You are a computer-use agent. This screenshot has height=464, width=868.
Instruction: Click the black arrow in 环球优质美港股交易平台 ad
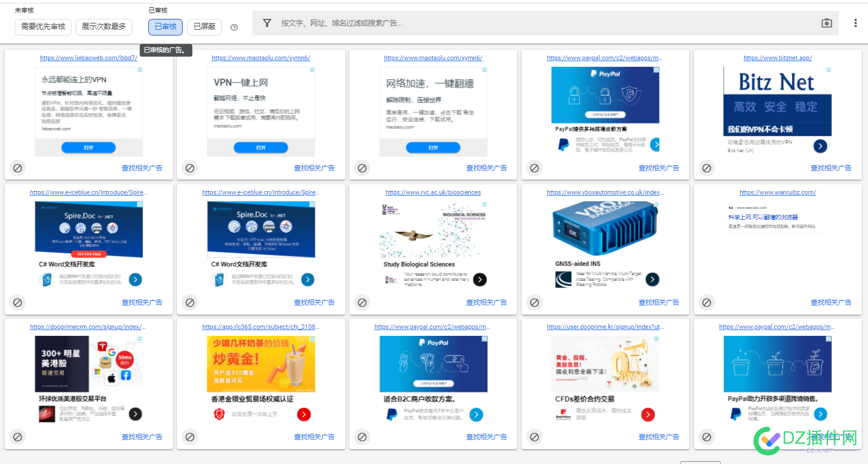click(x=135, y=414)
